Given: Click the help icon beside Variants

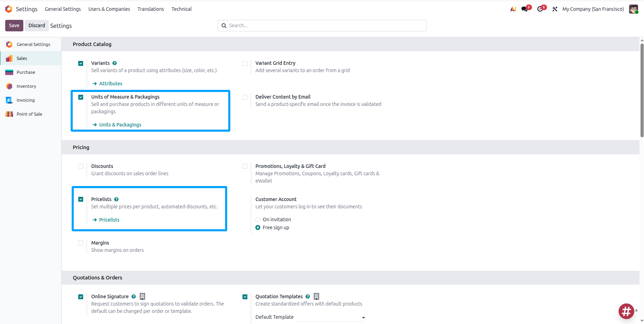Looking at the screenshot, I should [114, 63].
